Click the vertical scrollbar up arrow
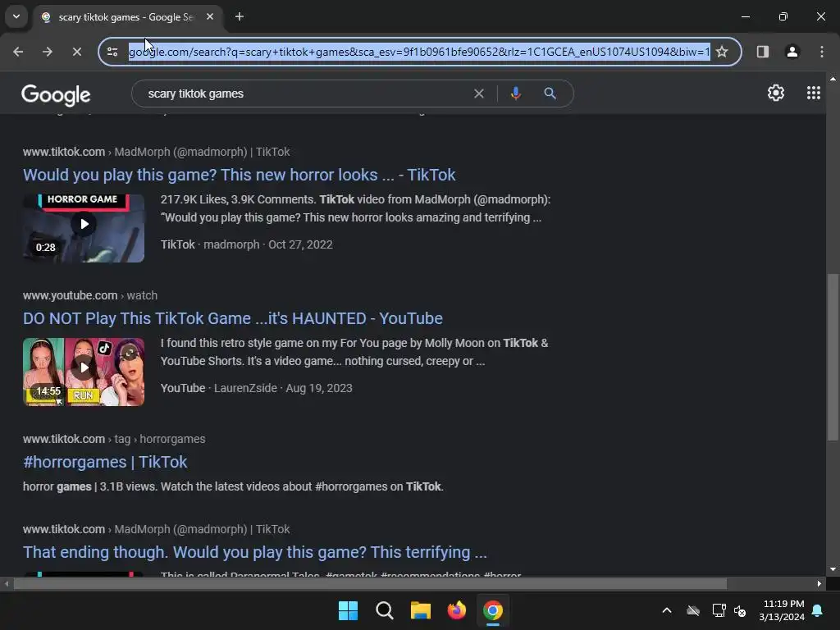This screenshot has width=840, height=630. point(833,79)
